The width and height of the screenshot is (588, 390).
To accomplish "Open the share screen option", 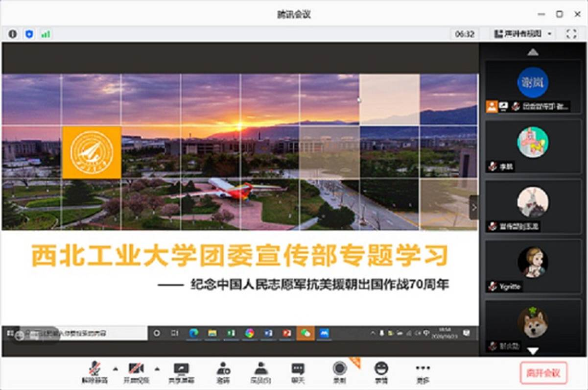I will [181, 371].
